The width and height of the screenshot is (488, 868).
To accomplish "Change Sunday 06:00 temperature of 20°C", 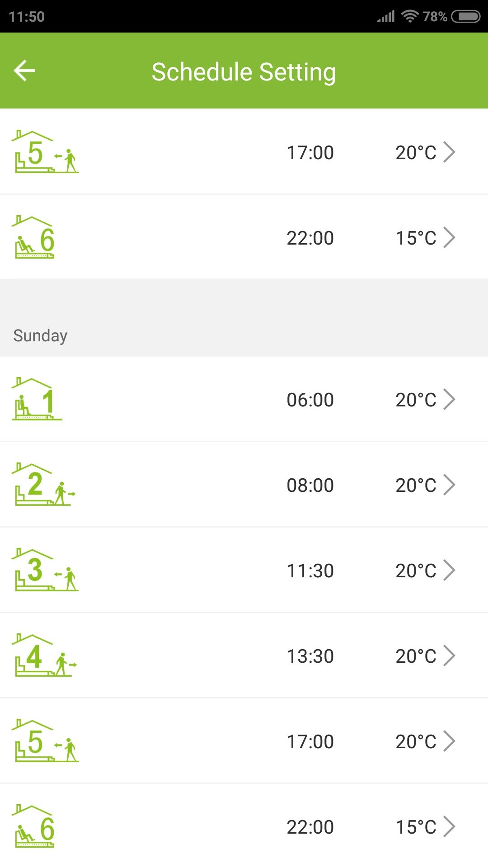I will (x=416, y=400).
